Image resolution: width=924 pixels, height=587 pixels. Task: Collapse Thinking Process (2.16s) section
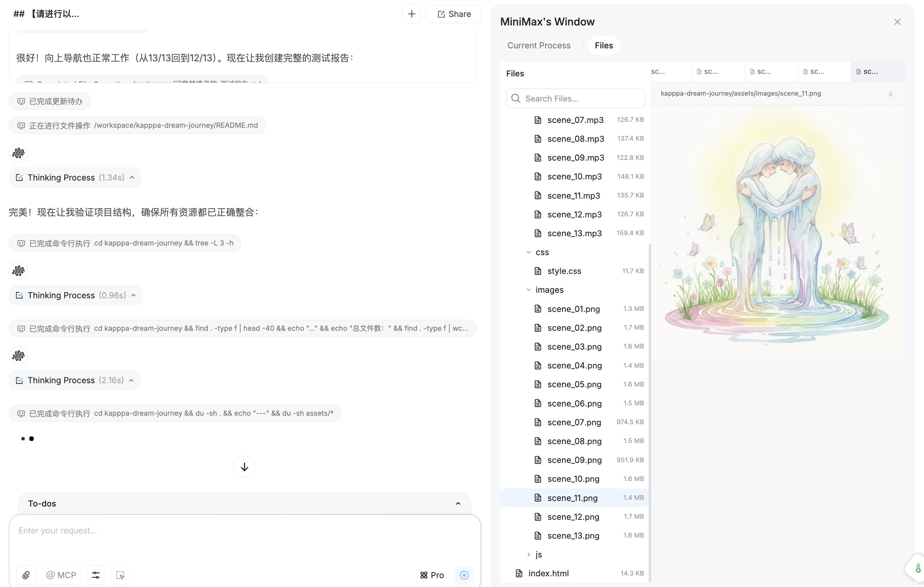coord(131,380)
